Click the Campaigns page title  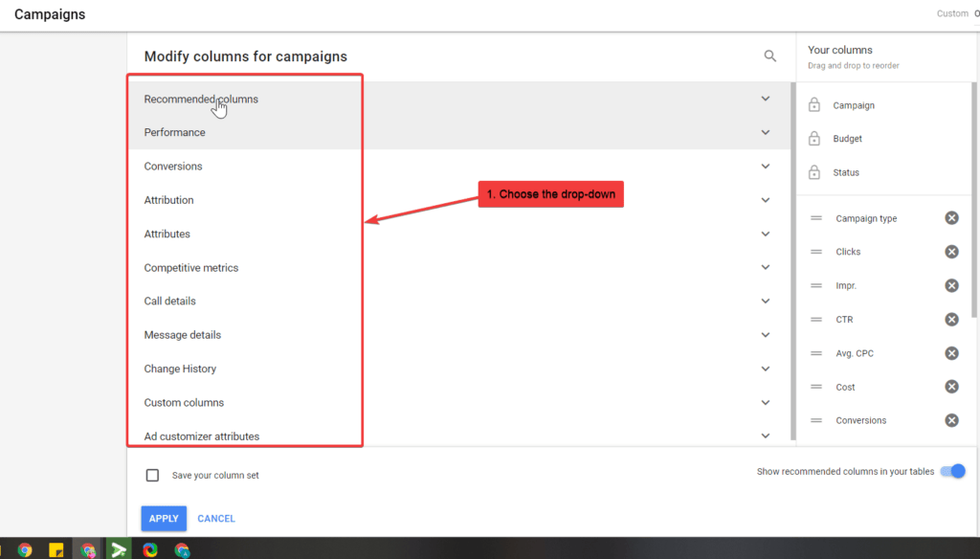(49, 14)
